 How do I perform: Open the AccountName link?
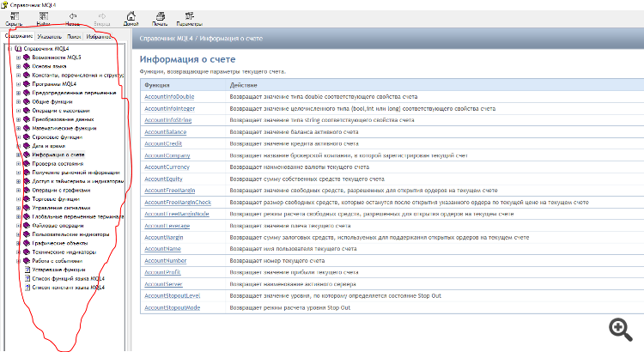click(162, 248)
